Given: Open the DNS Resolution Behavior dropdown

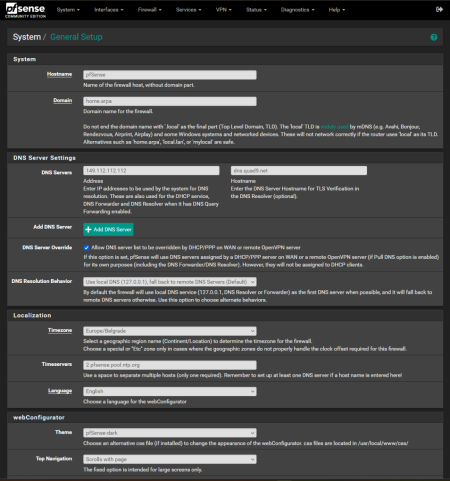Looking at the screenshot, I should tap(170, 282).
